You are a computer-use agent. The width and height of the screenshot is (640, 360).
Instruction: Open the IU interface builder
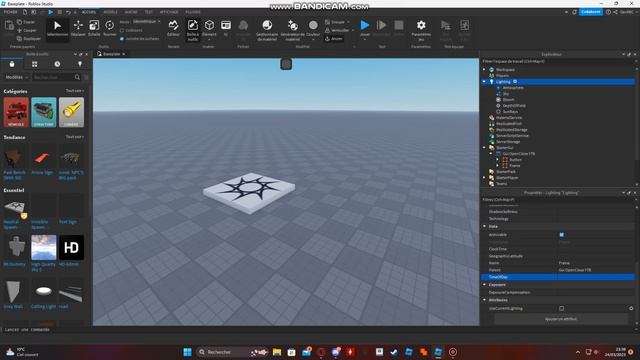click(226, 28)
